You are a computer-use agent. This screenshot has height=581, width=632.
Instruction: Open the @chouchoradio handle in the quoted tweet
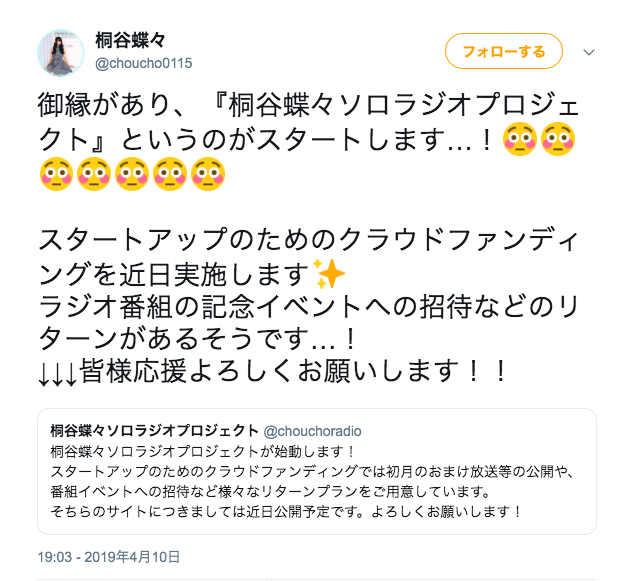(x=312, y=431)
